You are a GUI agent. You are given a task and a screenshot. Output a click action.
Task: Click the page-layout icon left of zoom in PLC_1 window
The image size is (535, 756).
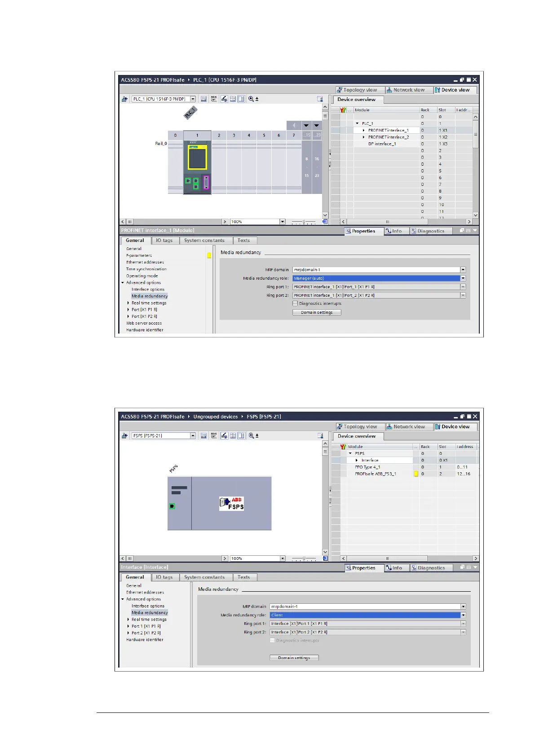(x=241, y=99)
